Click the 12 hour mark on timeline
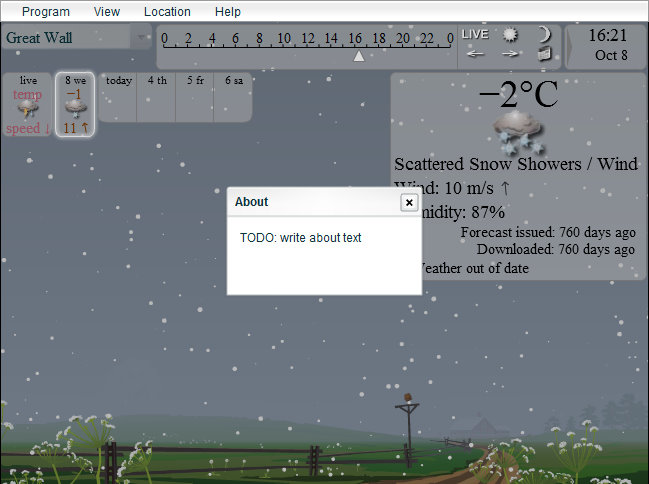Viewport: 649px width, 484px height. (308, 39)
